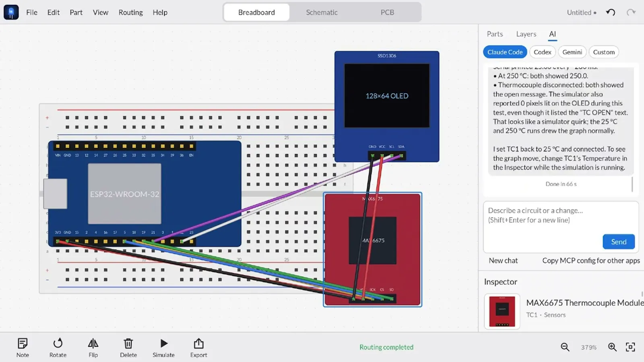This screenshot has width=644, height=362.
Task: Click the Undo arrow icon
Action: point(611,12)
